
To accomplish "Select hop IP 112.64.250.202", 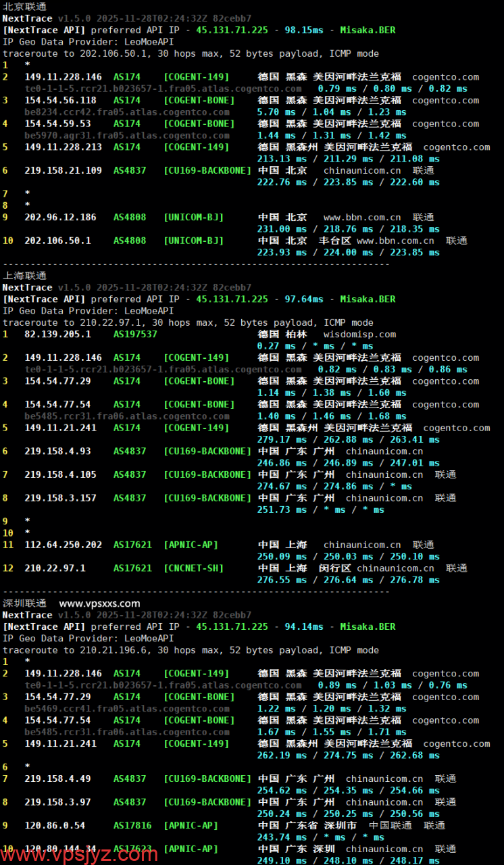I will [x=64, y=545].
